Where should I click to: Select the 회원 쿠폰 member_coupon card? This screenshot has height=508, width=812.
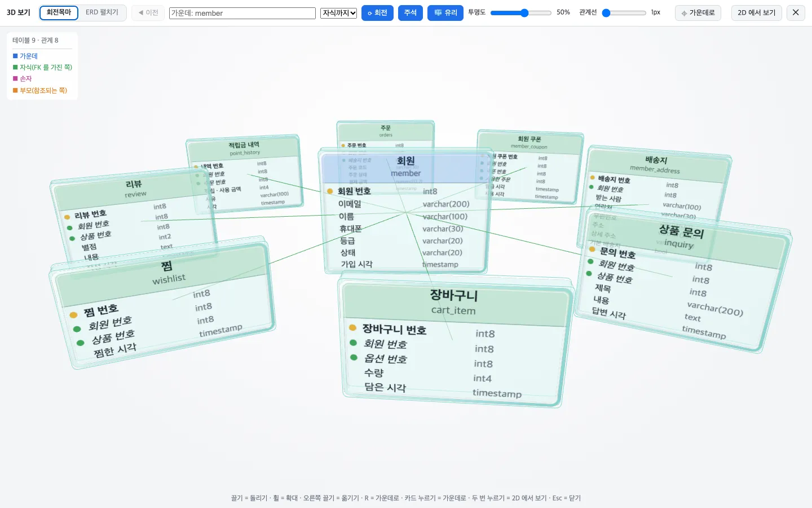[x=528, y=167]
